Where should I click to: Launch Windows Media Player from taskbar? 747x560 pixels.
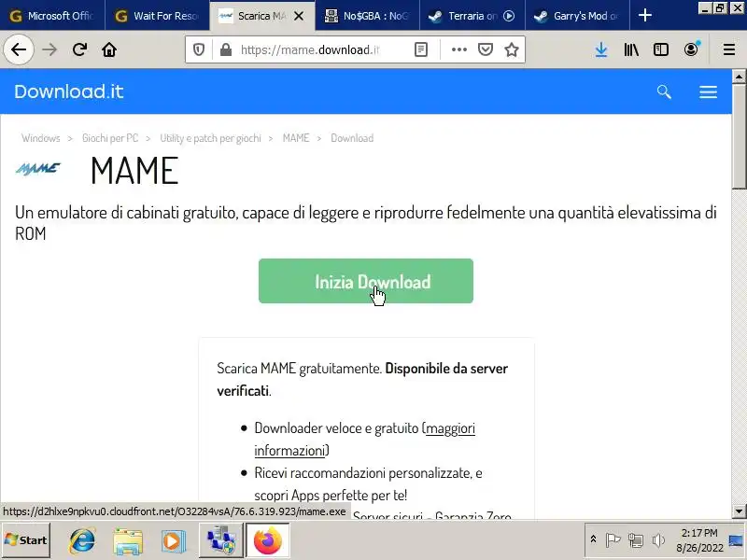pos(174,540)
